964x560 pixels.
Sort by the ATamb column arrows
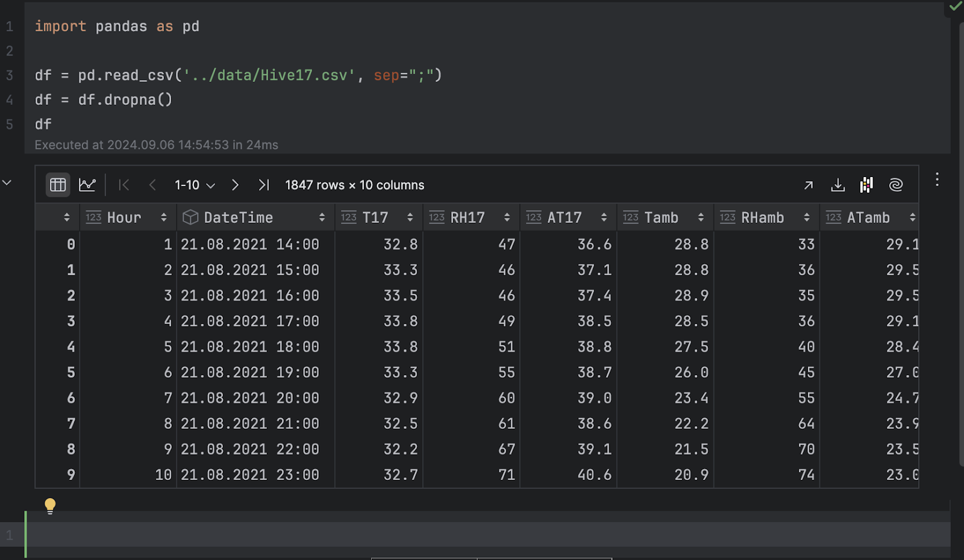(x=912, y=217)
